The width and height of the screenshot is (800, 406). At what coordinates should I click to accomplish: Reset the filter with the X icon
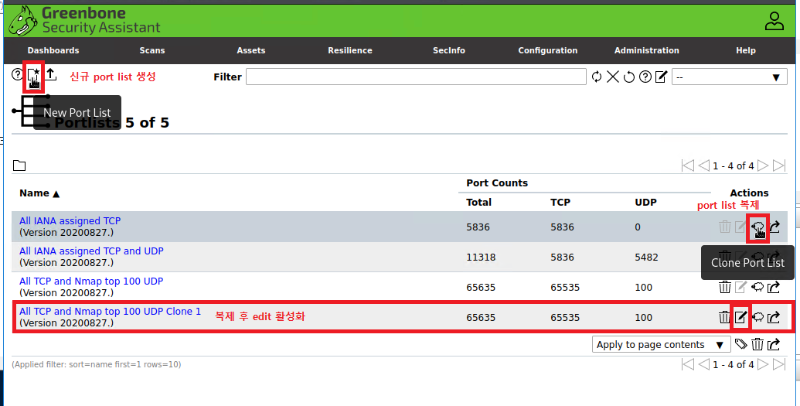613,77
